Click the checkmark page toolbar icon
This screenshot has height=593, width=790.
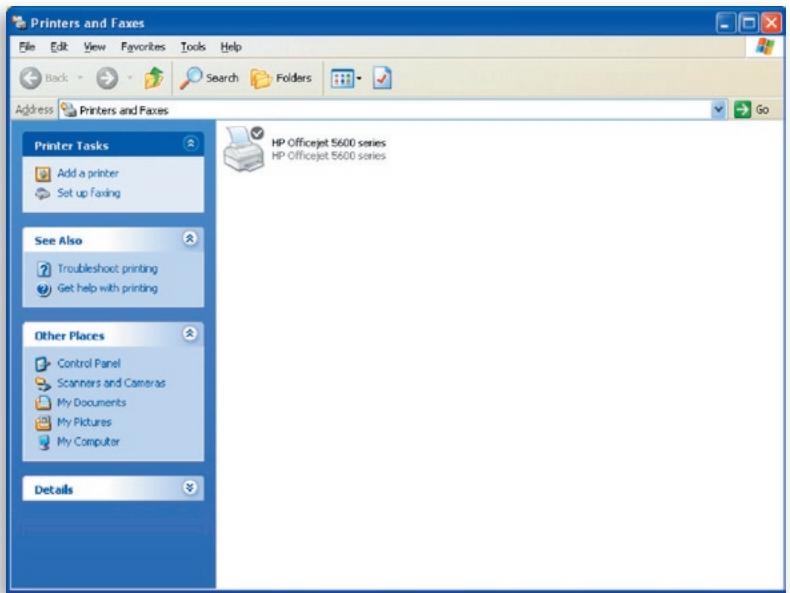pos(382,78)
